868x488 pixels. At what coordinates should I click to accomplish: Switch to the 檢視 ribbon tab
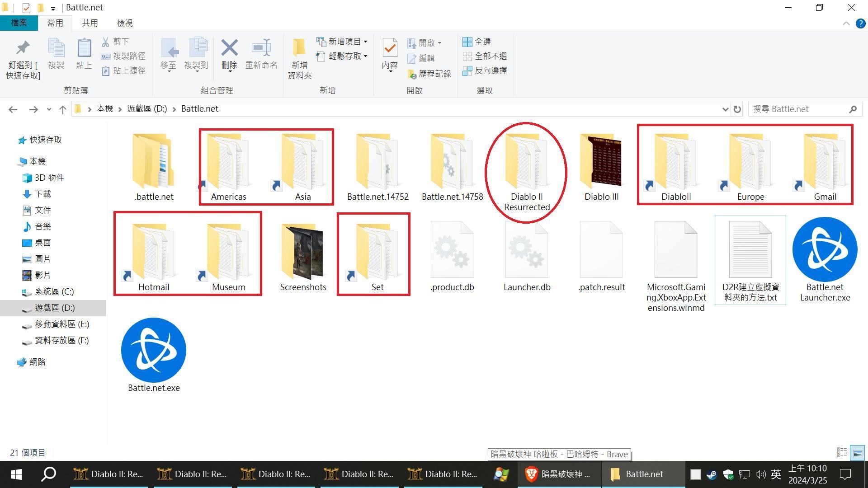[x=124, y=23]
